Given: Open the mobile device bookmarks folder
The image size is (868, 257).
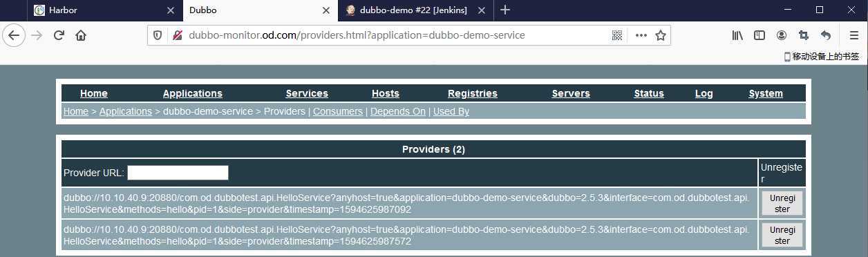Looking at the screenshot, I should click(x=821, y=57).
